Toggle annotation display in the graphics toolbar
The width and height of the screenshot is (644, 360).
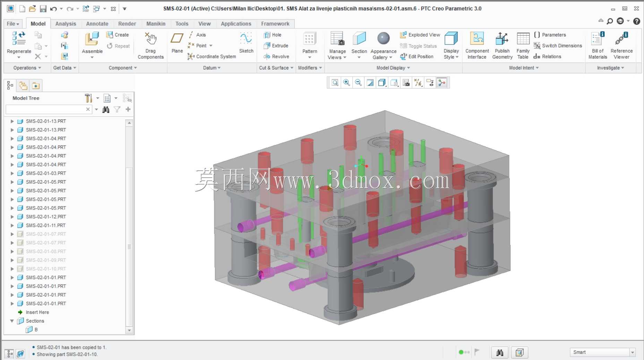pyautogui.click(x=430, y=83)
